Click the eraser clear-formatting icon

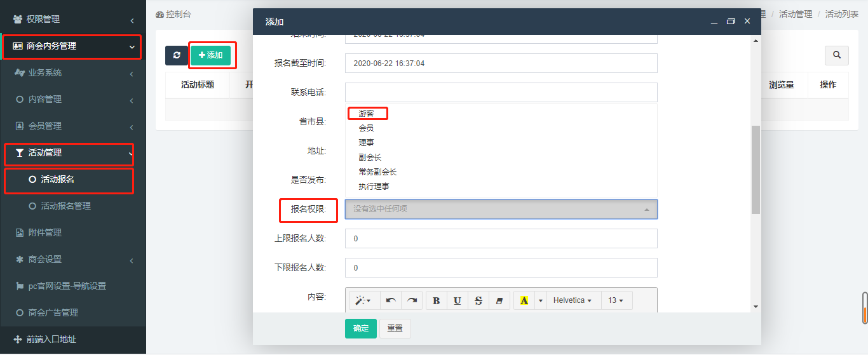tap(499, 300)
